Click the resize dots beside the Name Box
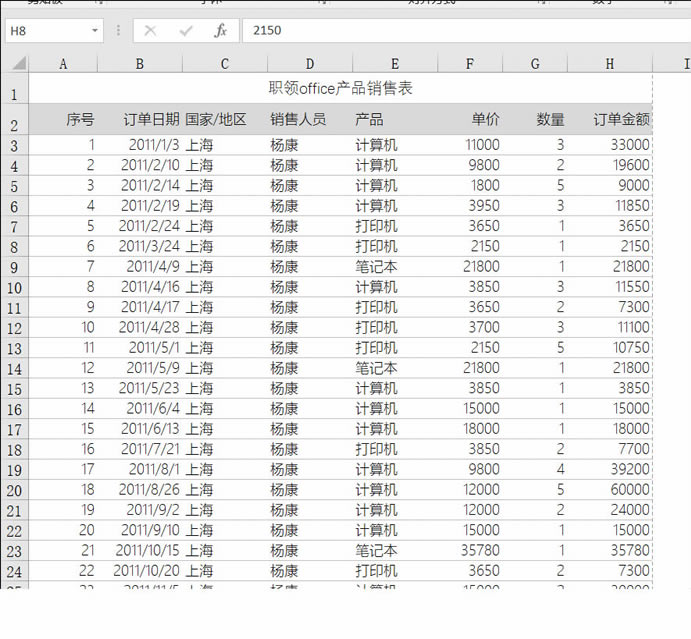This screenshot has width=691, height=639. coord(118,31)
